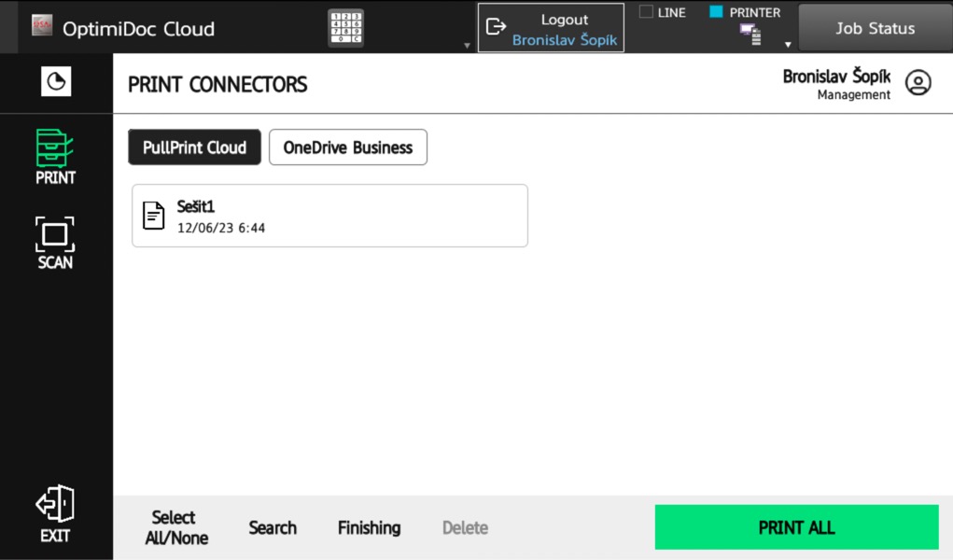Toggle the PRINTER indicator checkbox
The image size is (953, 560).
[716, 12]
